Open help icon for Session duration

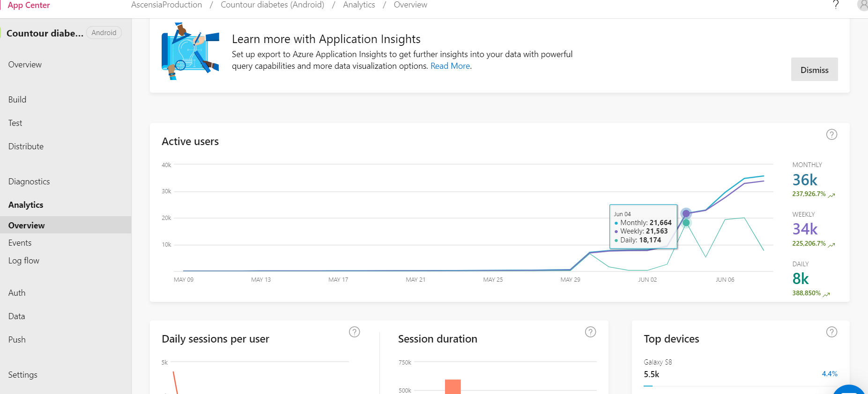591,332
